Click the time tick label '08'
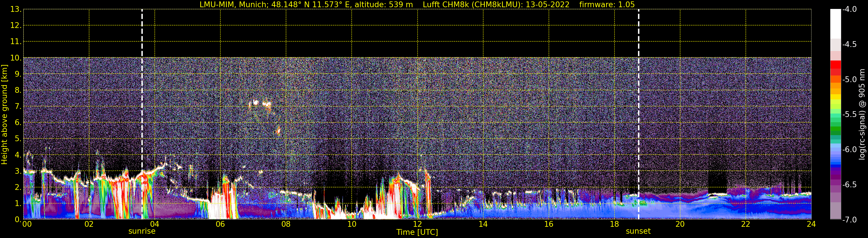 point(286,224)
